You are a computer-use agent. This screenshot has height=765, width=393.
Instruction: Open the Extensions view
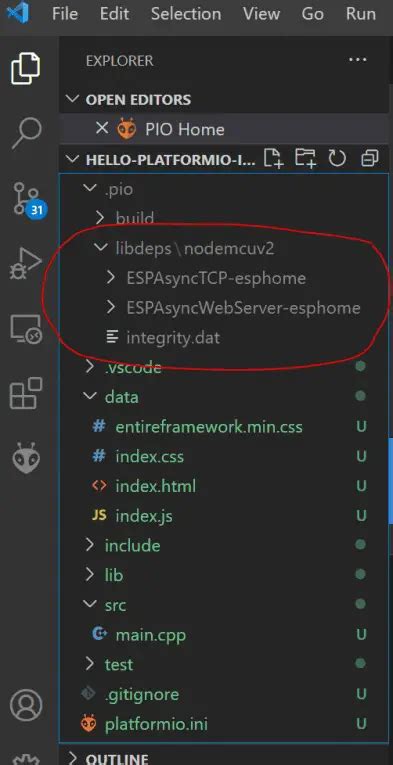click(x=26, y=393)
